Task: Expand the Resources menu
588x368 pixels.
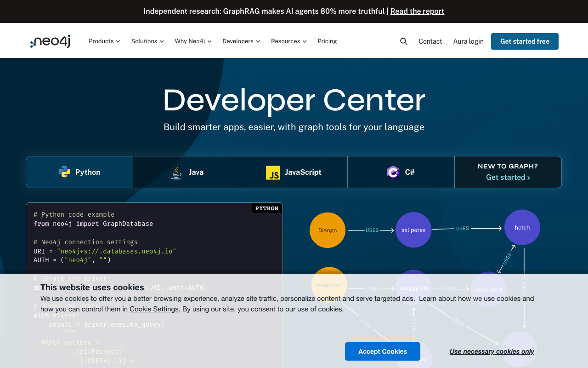Action: tap(289, 41)
